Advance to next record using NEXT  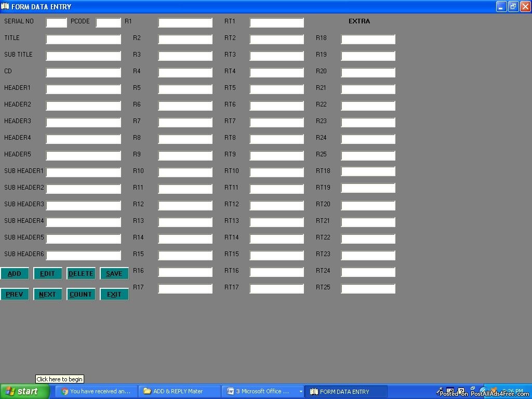point(48,295)
